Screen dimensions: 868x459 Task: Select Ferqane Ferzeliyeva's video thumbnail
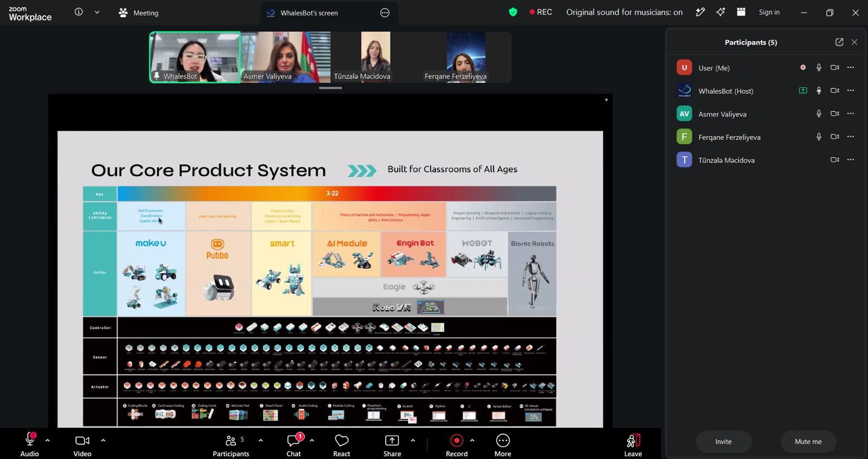pyautogui.click(x=467, y=57)
